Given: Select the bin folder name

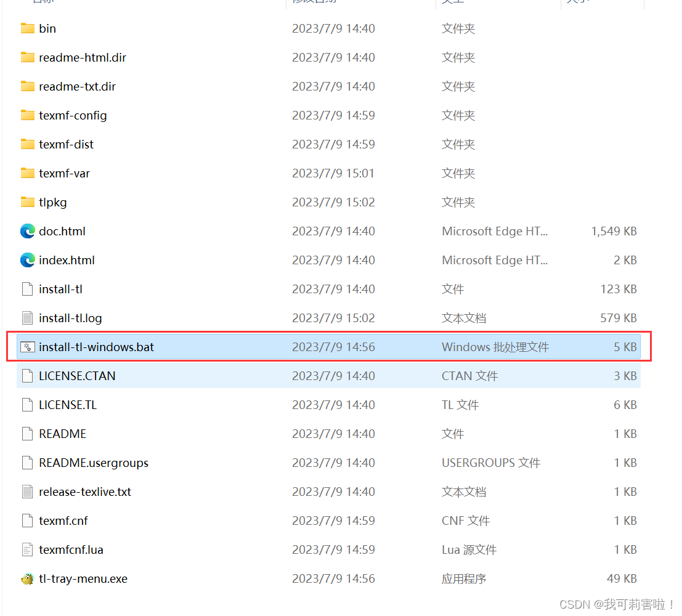Looking at the screenshot, I should (47, 29).
